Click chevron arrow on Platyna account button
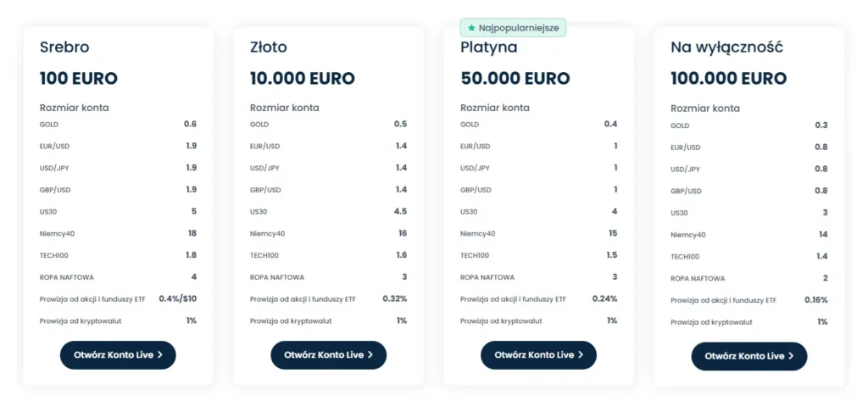The image size is (868, 401). pyautogui.click(x=581, y=355)
